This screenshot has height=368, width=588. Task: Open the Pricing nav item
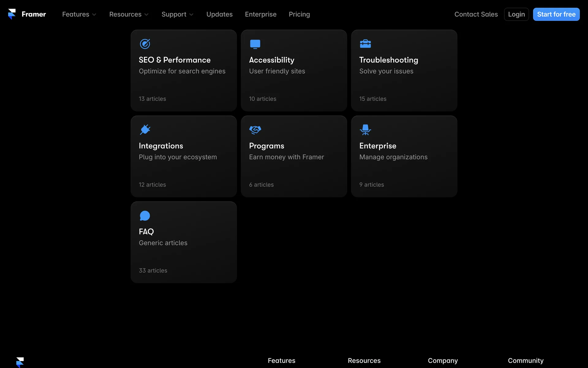coord(299,14)
